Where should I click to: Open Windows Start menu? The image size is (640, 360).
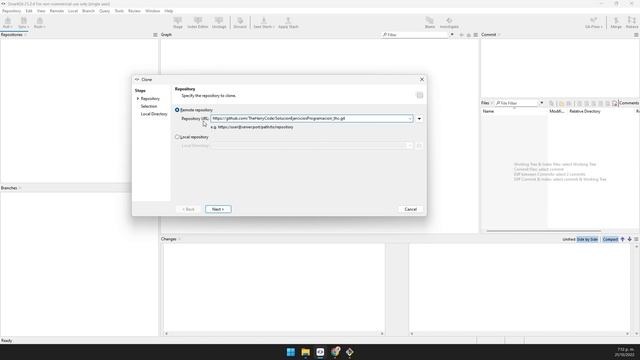291,352
